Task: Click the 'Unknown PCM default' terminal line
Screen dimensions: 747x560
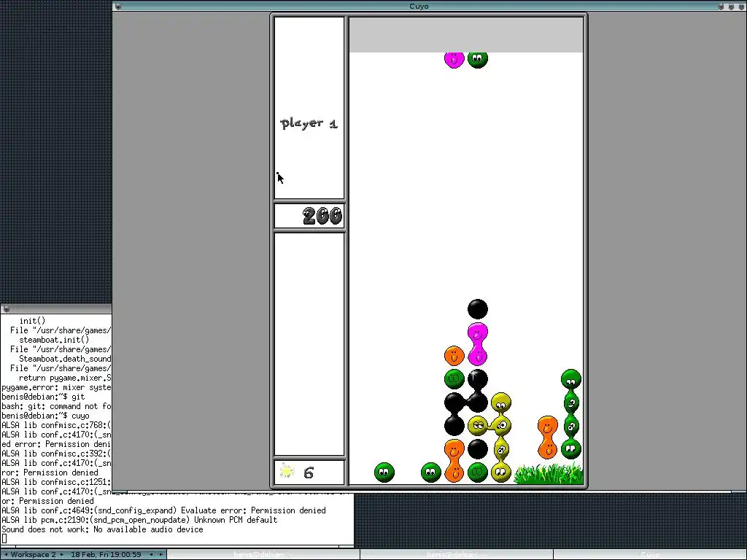Action: point(139,520)
